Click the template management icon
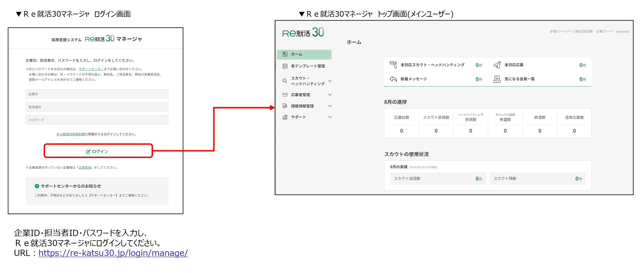 coord(285,66)
